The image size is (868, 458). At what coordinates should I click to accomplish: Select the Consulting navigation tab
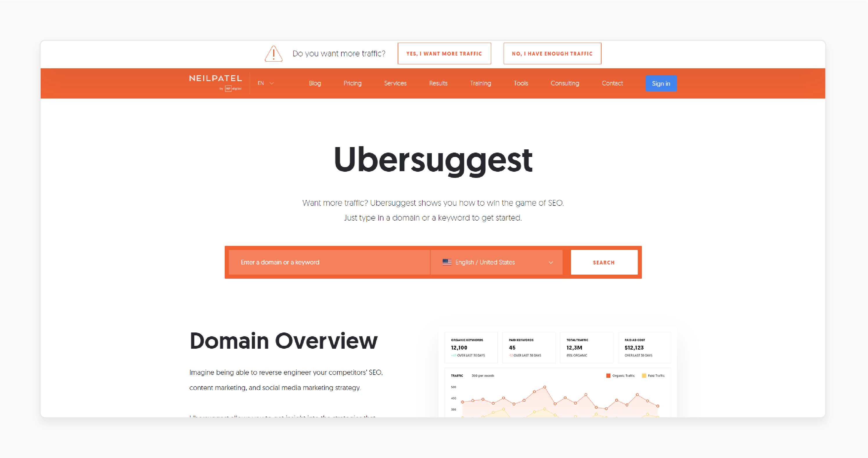[x=565, y=83]
